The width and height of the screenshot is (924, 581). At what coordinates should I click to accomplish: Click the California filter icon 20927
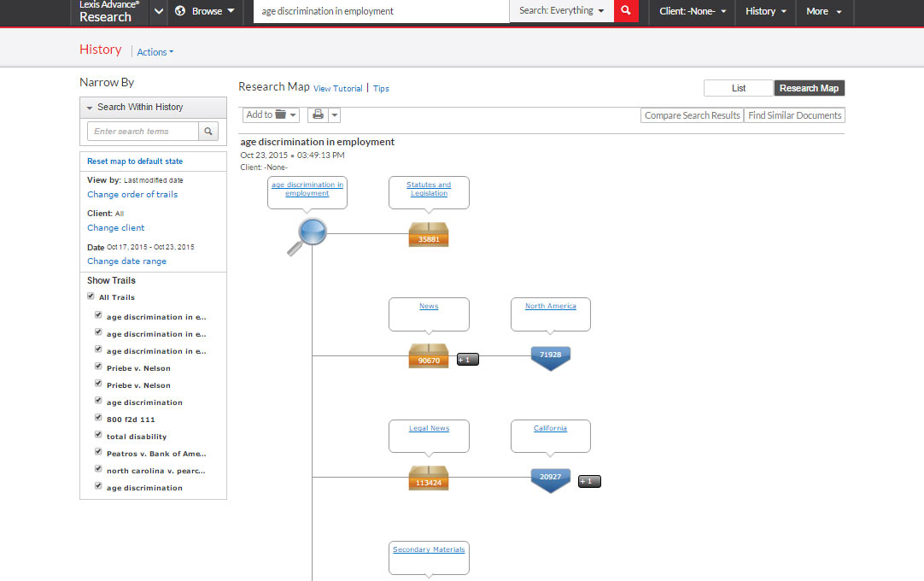coord(551,479)
